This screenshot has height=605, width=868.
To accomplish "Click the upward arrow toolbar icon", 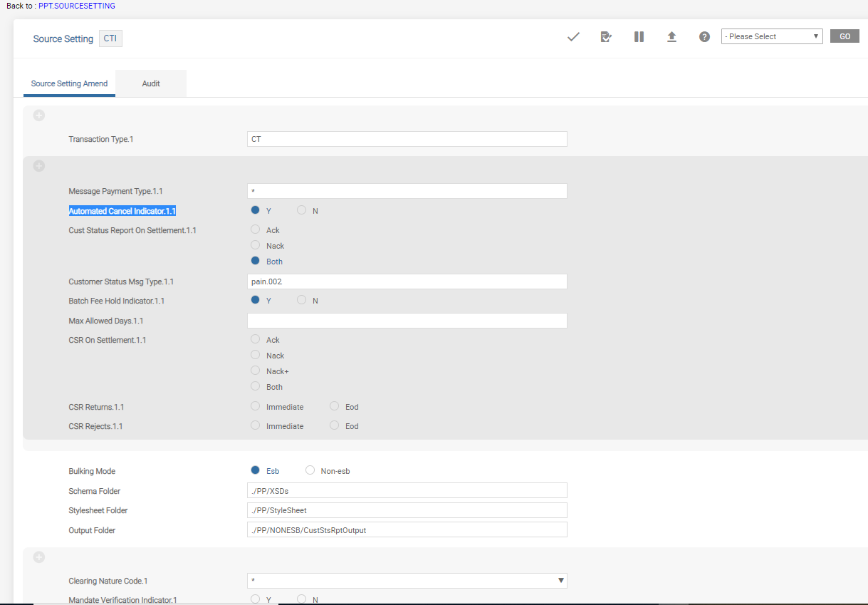I will click(x=671, y=37).
